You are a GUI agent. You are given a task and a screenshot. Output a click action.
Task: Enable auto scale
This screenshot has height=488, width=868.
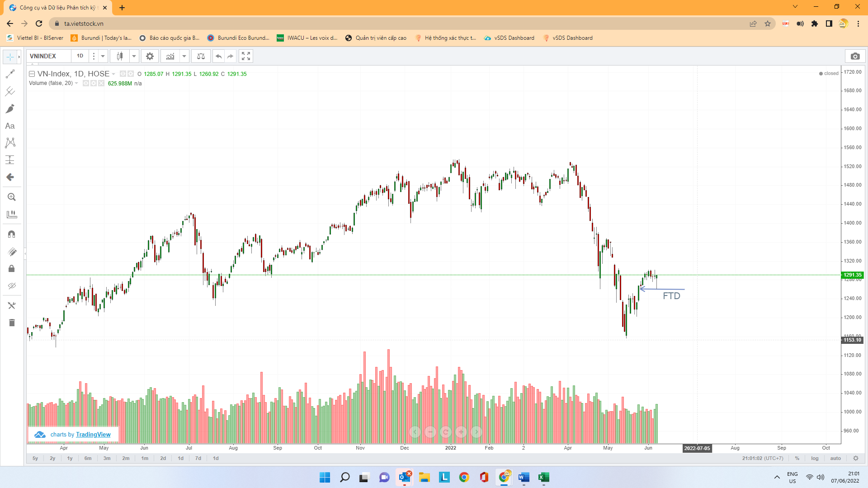pyautogui.click(x=835, y=458)
